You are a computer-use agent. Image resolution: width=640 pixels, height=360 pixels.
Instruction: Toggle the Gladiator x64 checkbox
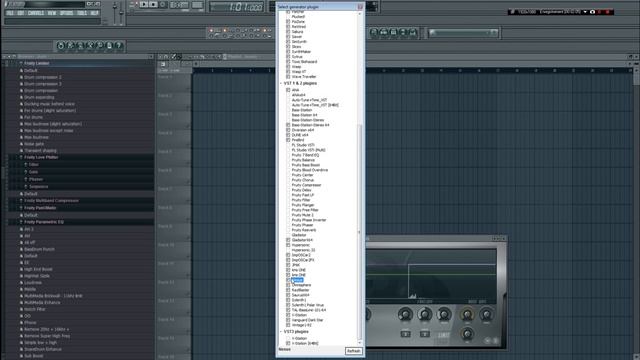(288, 240)
